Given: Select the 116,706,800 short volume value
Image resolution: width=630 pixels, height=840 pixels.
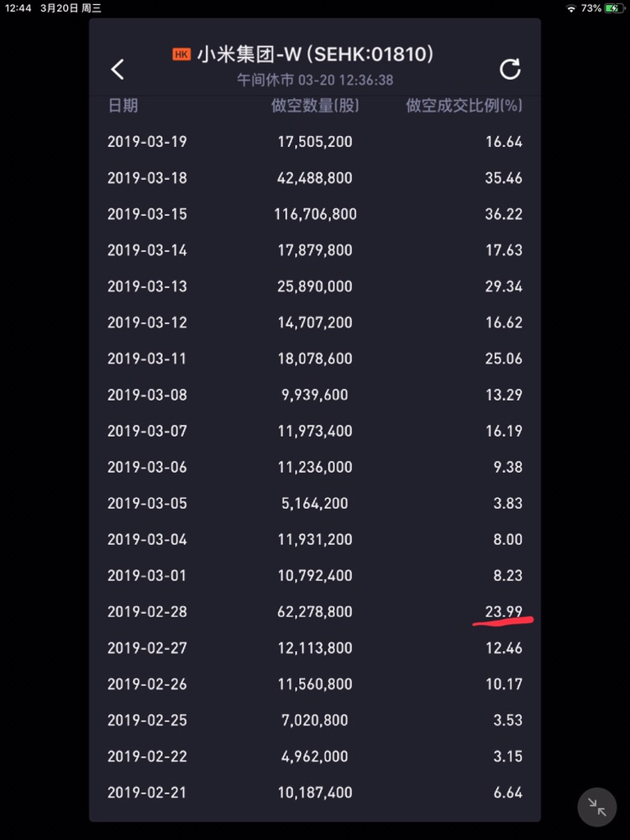Looking at the screenshot, I should (315, 214).
